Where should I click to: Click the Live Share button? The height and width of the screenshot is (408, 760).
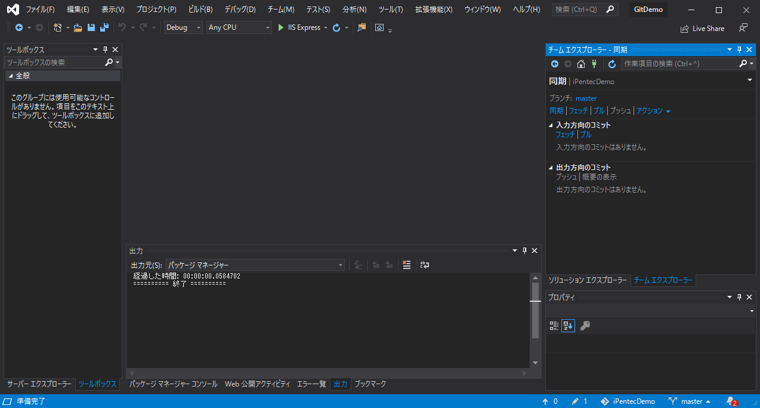click(702, 29)
